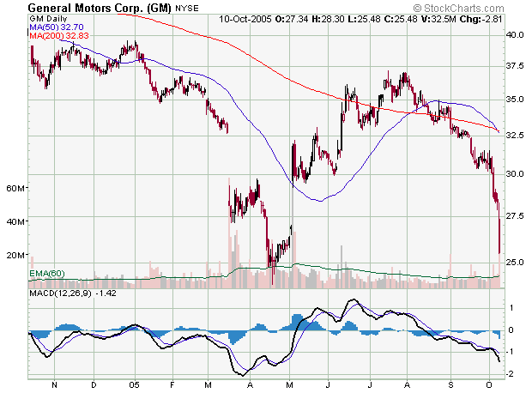The height and width of the screenshot is (393, 532).
Task: Click the 37.5 price axis label
Action: coord(514,66)
